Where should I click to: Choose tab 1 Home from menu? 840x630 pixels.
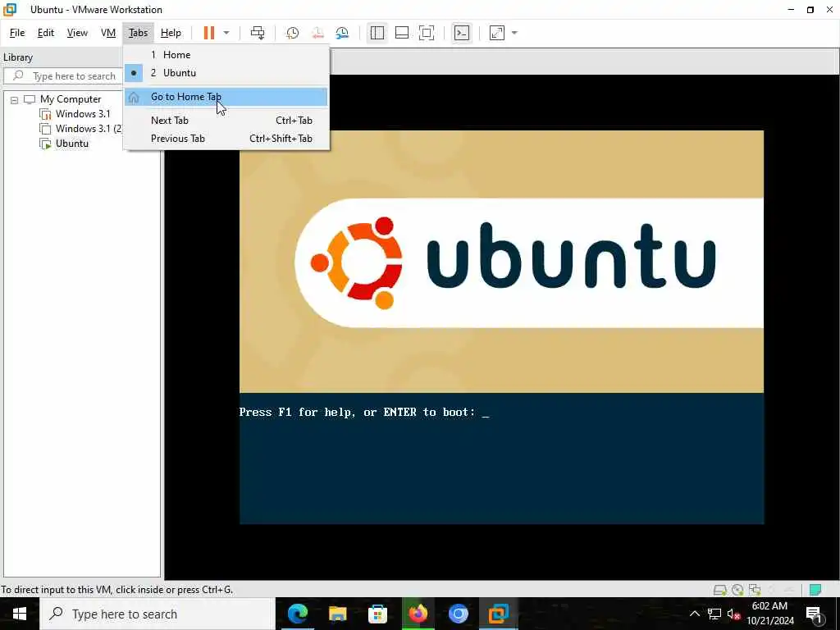[226, 55]
